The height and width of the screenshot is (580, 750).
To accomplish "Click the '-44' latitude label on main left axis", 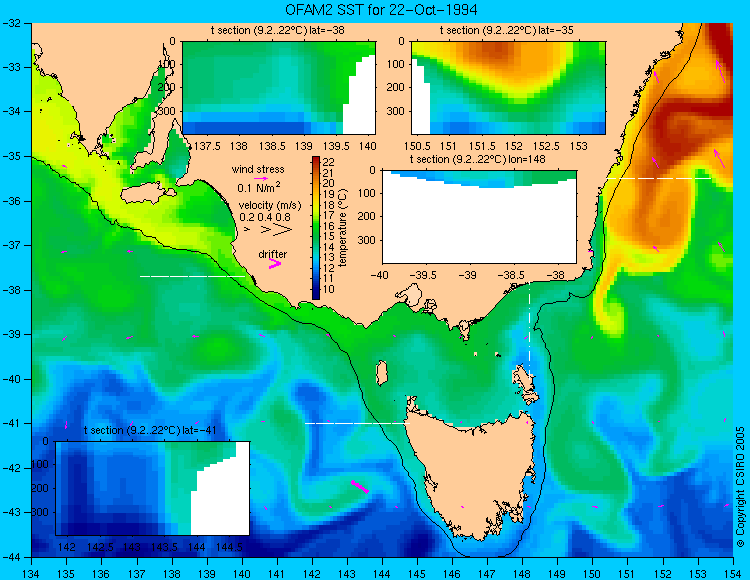I will [11, 557].
